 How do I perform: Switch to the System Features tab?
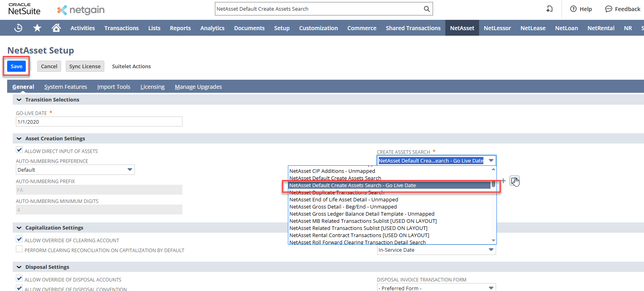[65, 87]
